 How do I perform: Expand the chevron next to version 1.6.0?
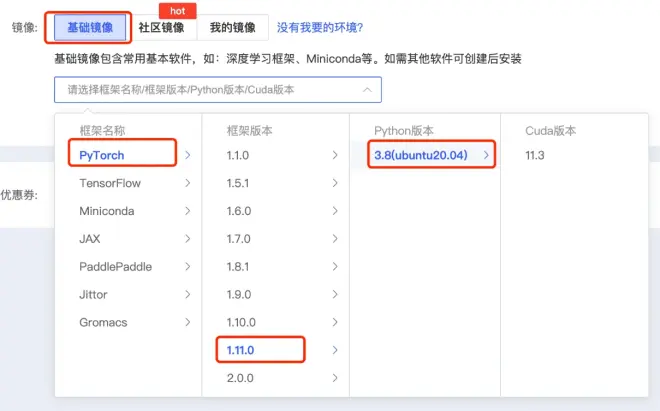(x=335, y=211)
